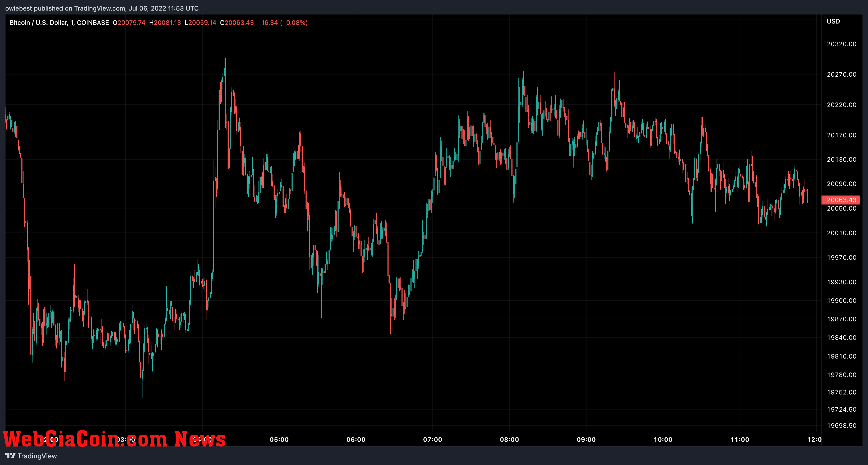Click the open value O20079.74
This screenshot has height=465, width=868.
point(129,22)
